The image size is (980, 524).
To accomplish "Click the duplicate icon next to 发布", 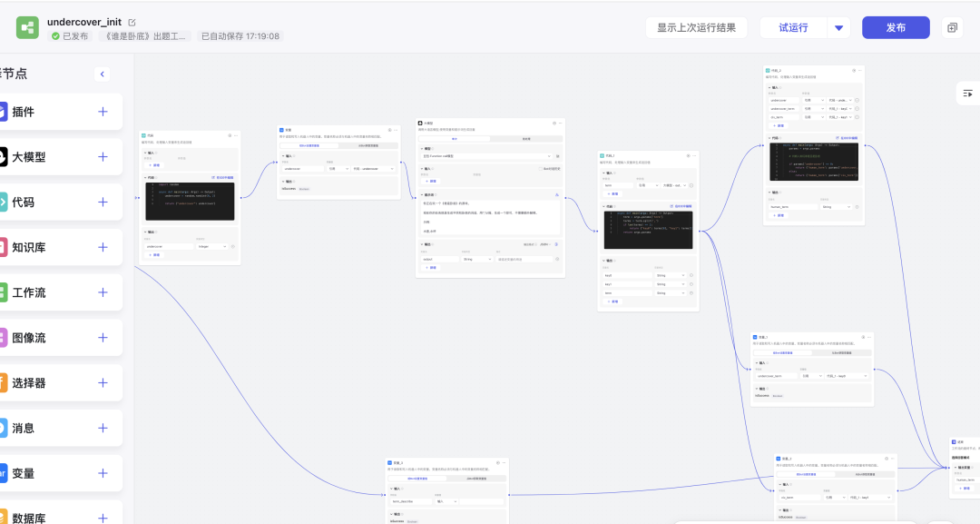I will point(952,28).
